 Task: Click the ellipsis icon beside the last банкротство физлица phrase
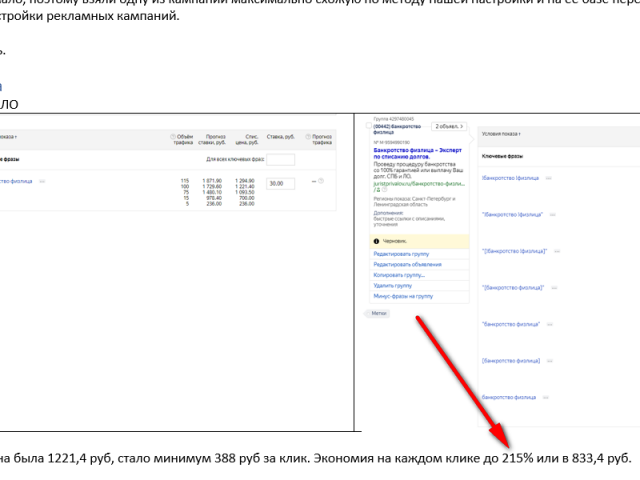(x=546, y=397)
